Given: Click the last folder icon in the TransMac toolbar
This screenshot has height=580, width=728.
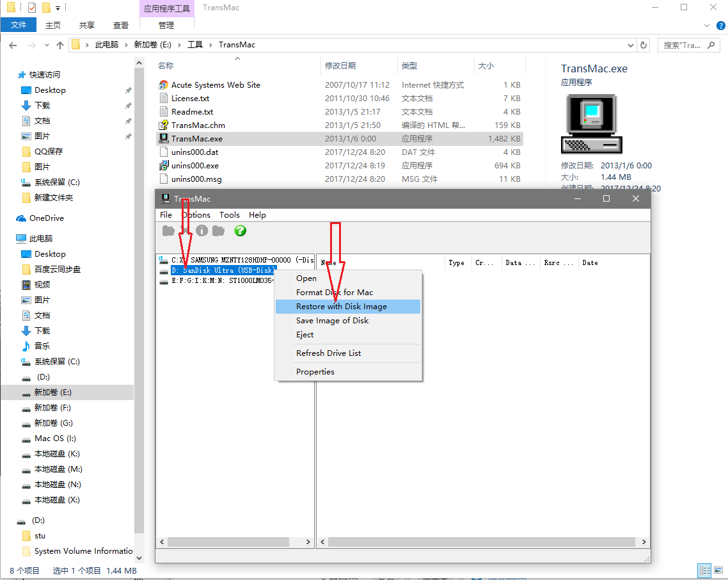Looking at the screenshot, I should point(218,230).
